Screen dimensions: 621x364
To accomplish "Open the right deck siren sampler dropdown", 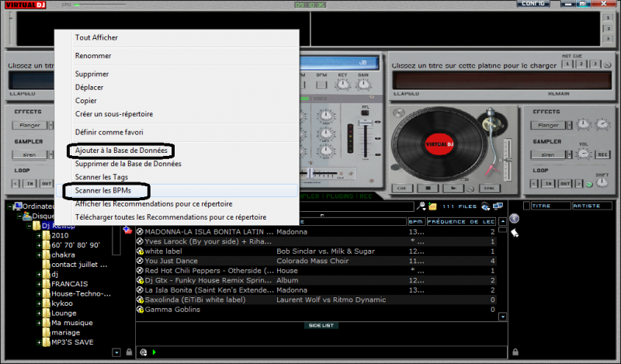I will (549, 154).
